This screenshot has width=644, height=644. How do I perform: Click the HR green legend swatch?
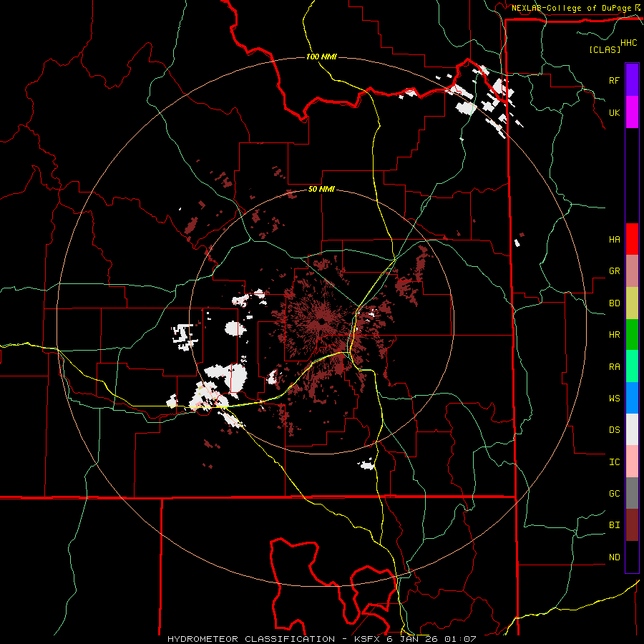(632, 335)
